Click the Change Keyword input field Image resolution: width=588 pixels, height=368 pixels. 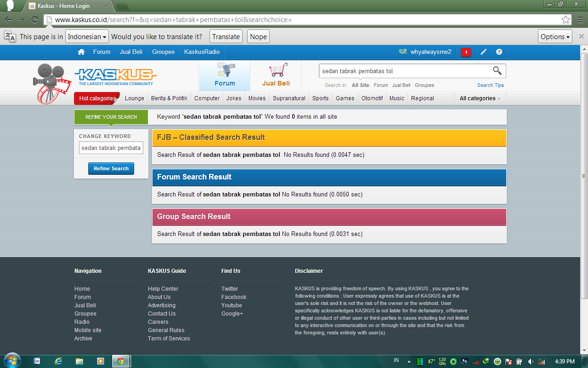[111, 148]
